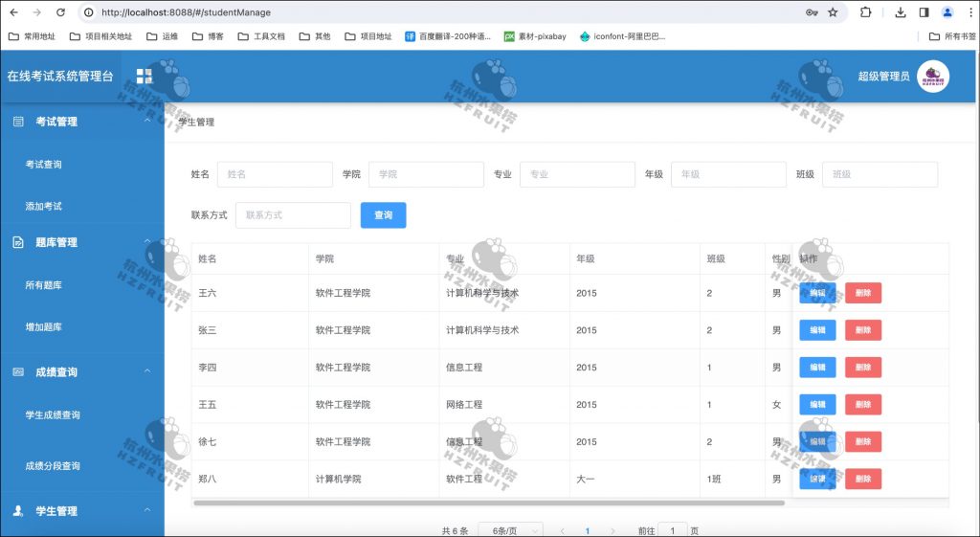Edit the 王六 row
This screenshot has height=537, width=980.
point(817,293)
